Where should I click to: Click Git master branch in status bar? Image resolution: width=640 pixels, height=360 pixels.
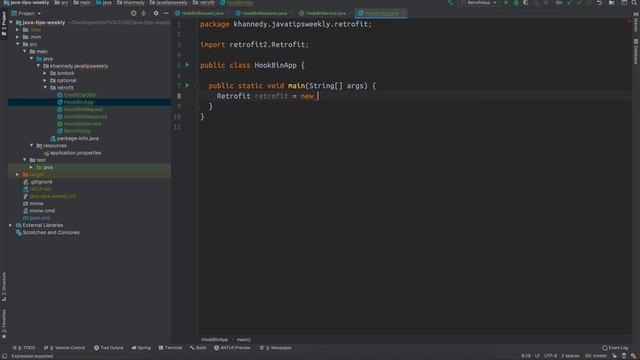[596, 356]
